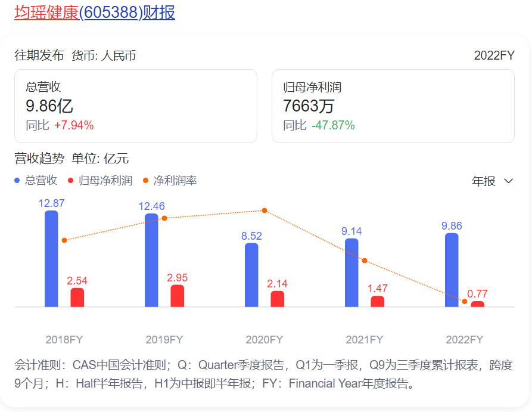Click the 2018FY net profit bar 2.54
This screenshot has width=532, height=412.
77,298
